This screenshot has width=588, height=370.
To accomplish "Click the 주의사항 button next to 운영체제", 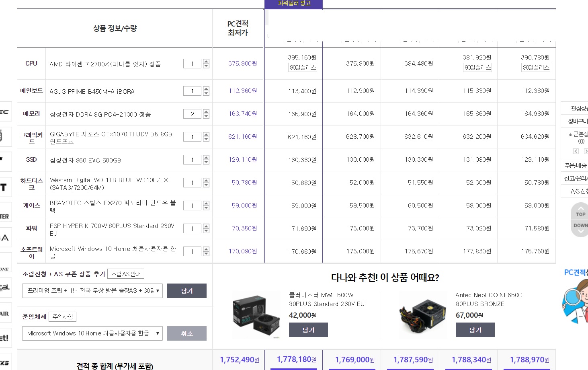I will [x=63, y=317].
